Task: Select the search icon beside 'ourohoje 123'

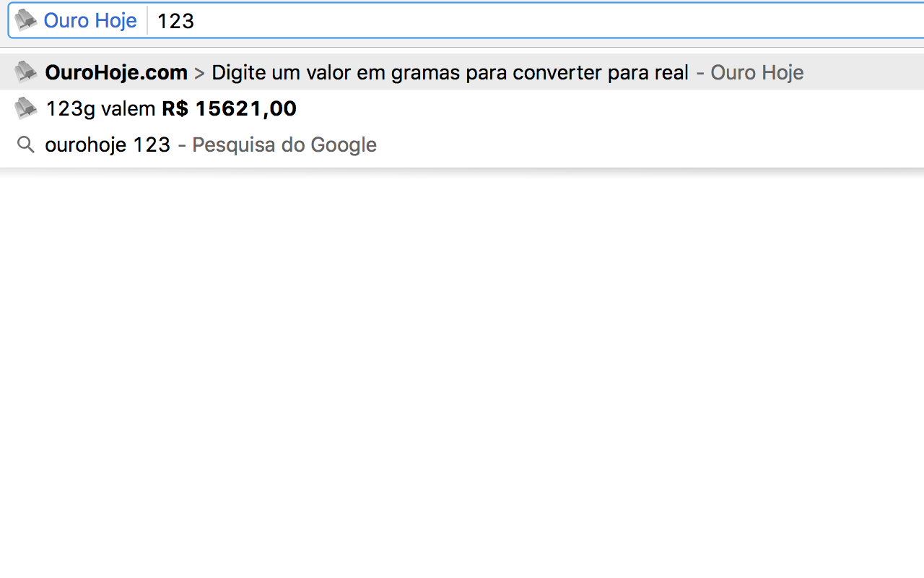Action: [25, 144]
